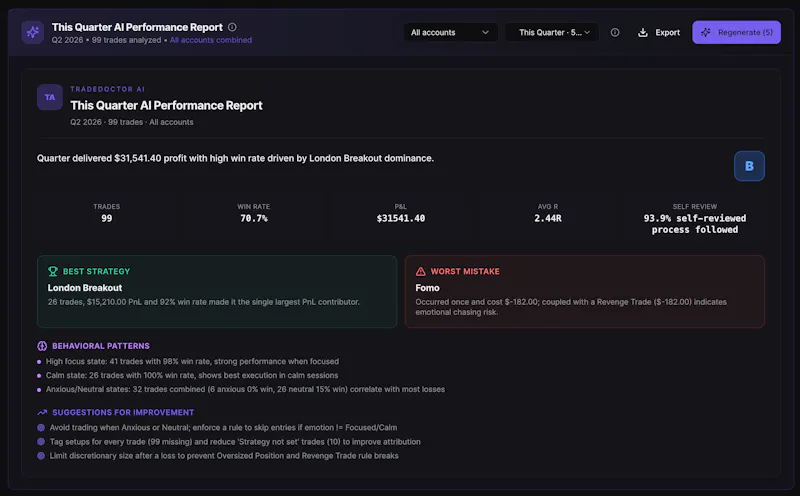This screenshot has width=800, height=496.
Task: Click info icon beside header report title
Action: [x=232, y=27]
